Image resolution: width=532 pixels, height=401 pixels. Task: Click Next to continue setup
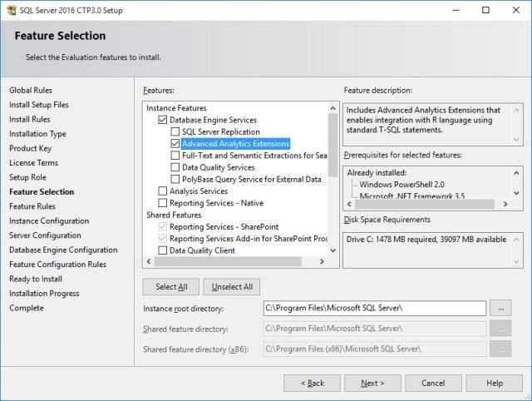pos(372,383)
